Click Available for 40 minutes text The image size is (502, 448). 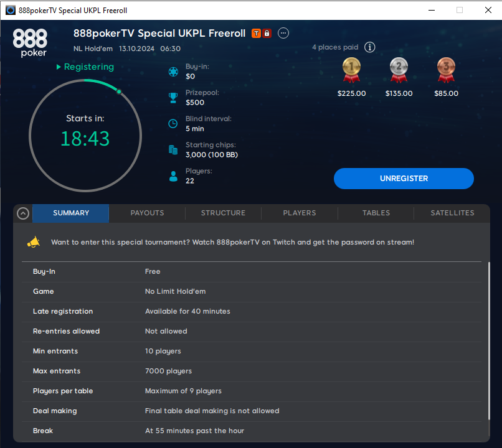(187, 311)
